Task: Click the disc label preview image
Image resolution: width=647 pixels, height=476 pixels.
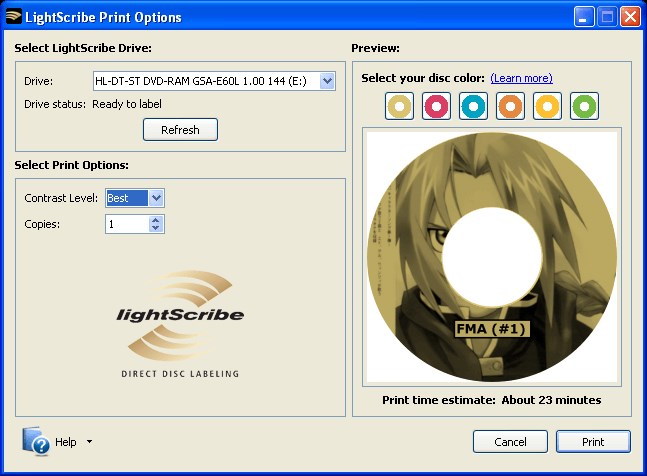Action: pyautogui.click(x=492, y=257)
